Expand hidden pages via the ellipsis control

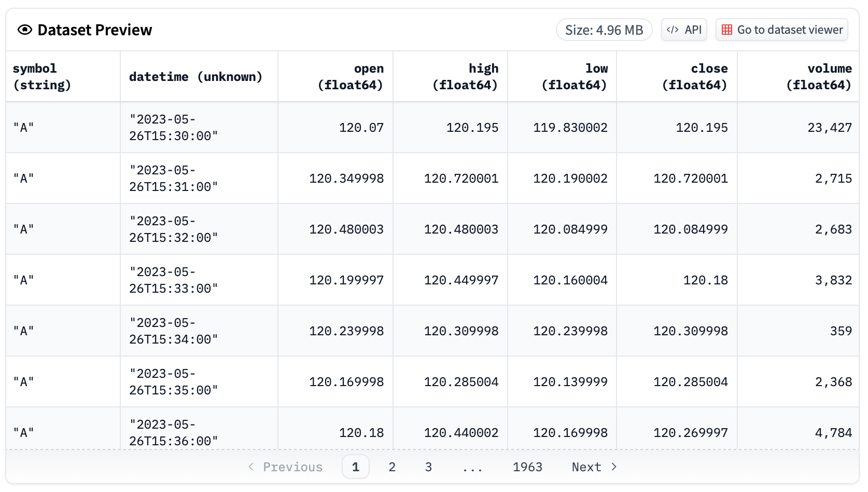(x=472, y=467)
